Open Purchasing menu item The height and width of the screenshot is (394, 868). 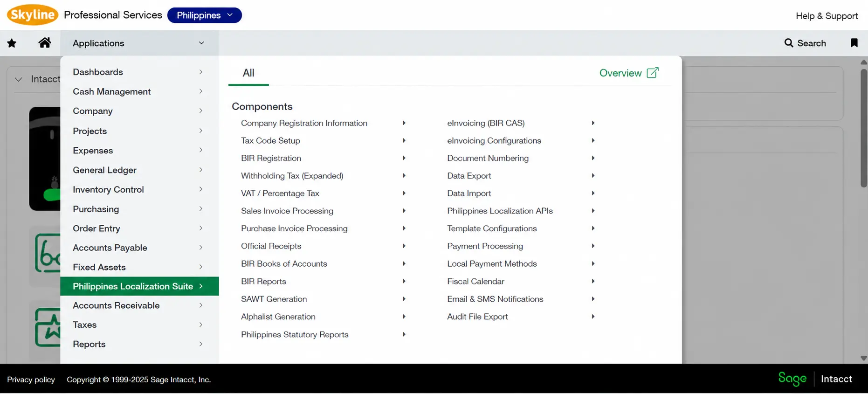click(139, 209)
